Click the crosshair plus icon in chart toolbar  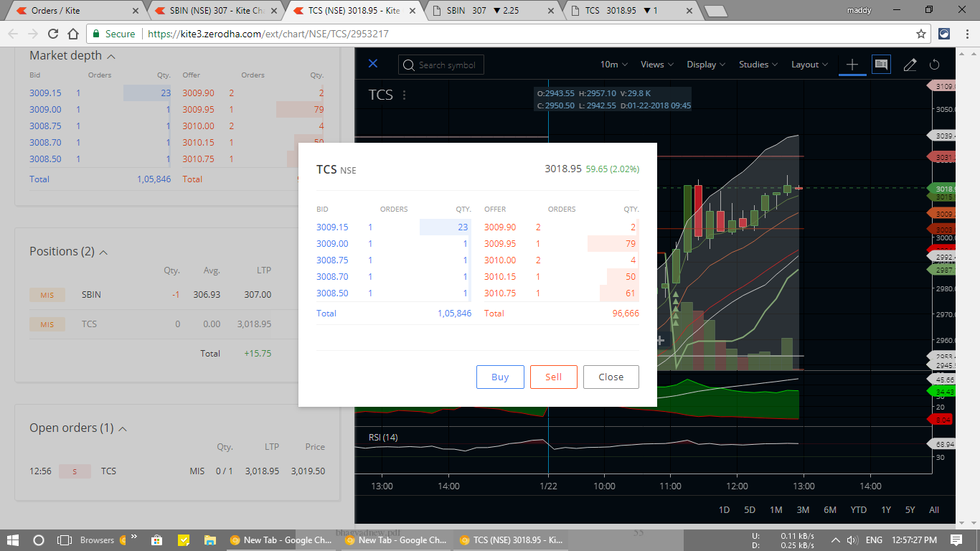pos(852,65)
